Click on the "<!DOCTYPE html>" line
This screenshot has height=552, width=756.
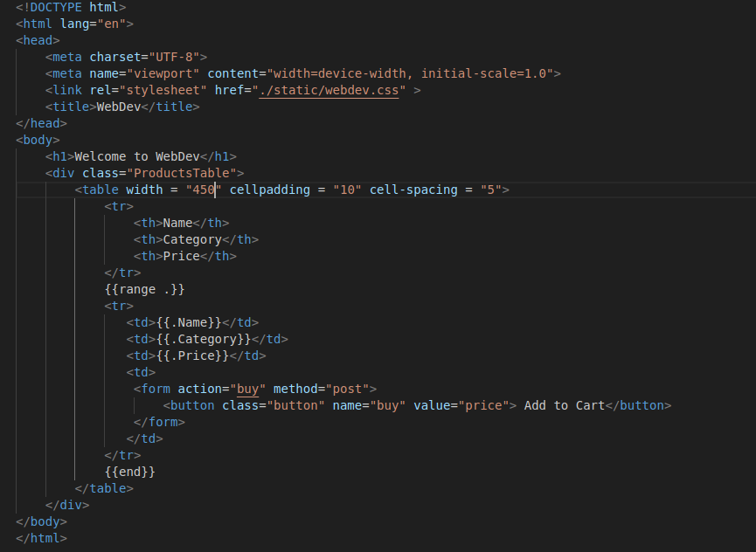click(71, 7)
